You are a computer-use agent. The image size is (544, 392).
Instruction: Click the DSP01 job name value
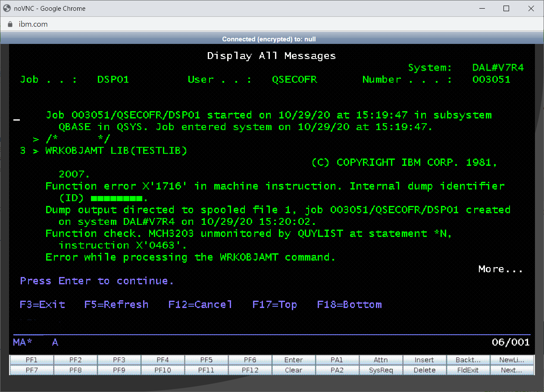113,80
